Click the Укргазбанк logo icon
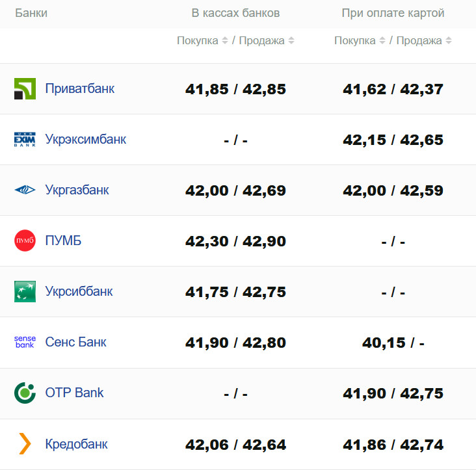This screenshot has width=476, height=470. 25,190
